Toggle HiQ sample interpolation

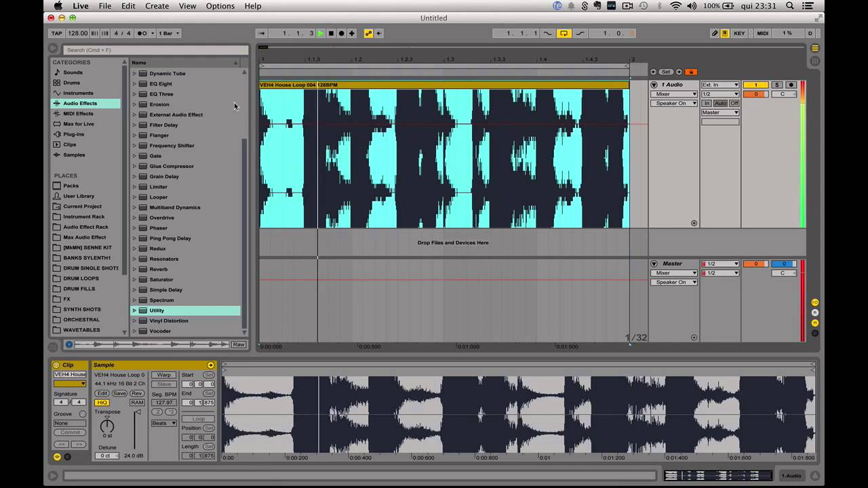point(102,403)
